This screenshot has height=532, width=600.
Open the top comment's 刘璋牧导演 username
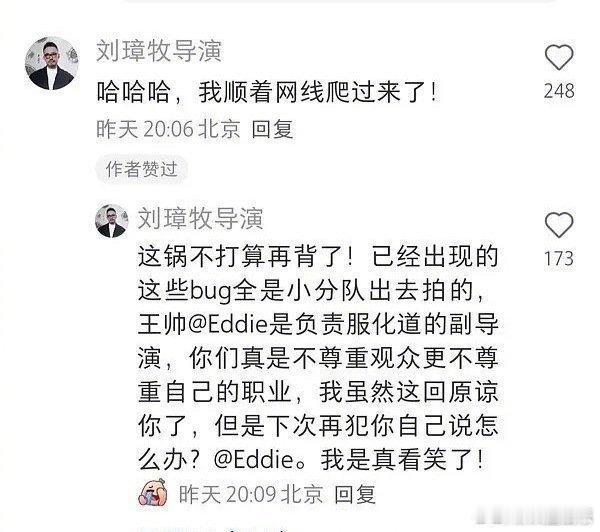click(159, 51)
